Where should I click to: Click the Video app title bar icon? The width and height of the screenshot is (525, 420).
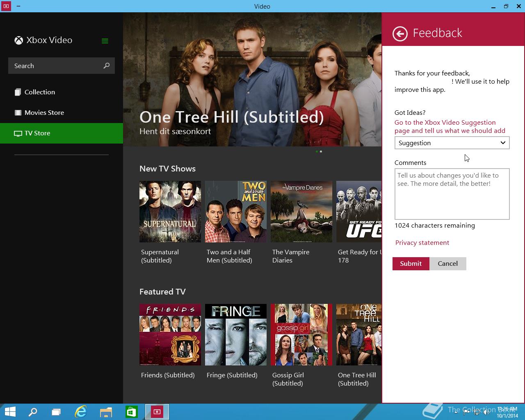6,6
